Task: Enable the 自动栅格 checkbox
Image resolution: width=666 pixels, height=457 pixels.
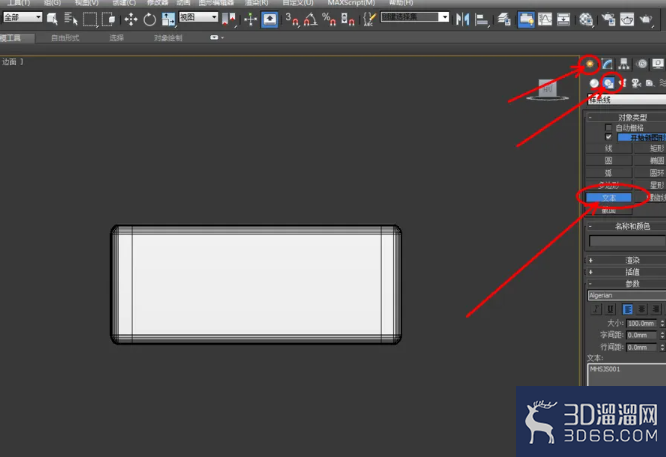Action: (x=608, y=127)
